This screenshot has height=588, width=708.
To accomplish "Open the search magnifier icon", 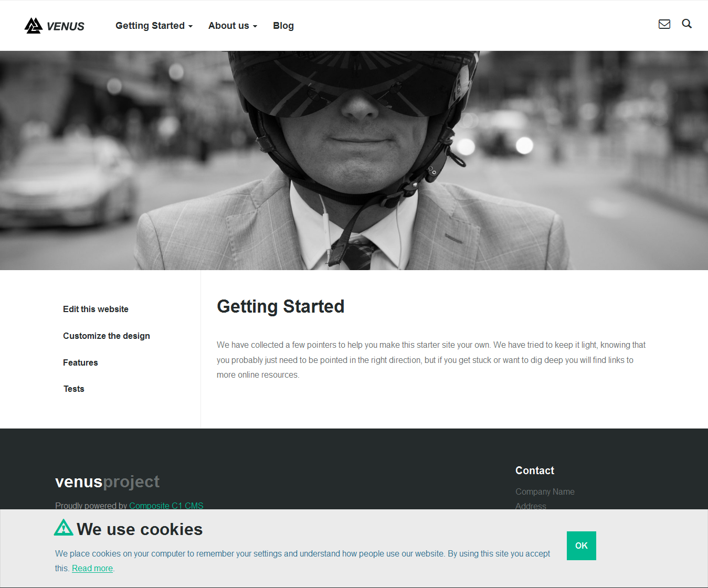I will click(x=686, y=24).
